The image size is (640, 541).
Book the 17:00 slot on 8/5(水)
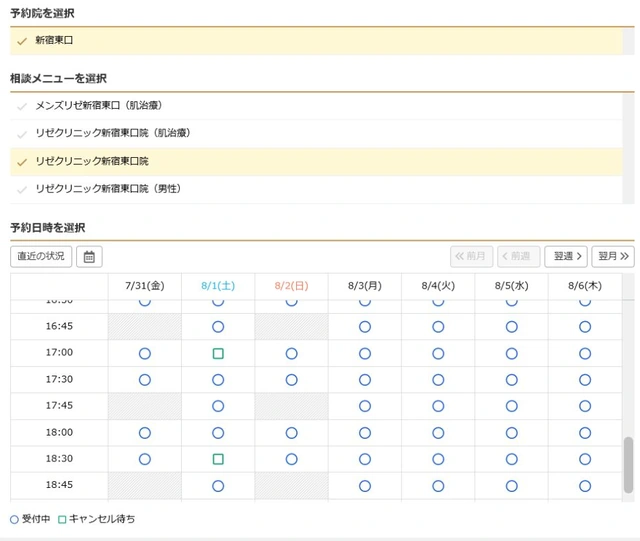pyautogui.click(x=511, y=354)
